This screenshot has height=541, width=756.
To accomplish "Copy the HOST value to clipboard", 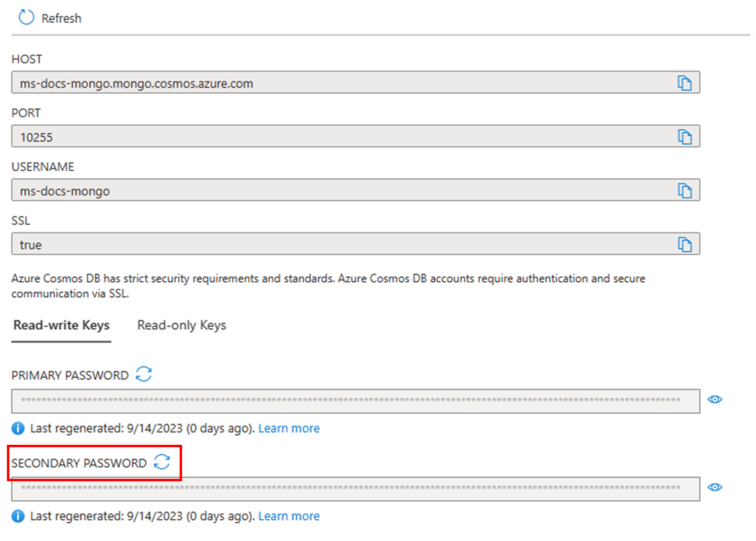I will 684,83.
